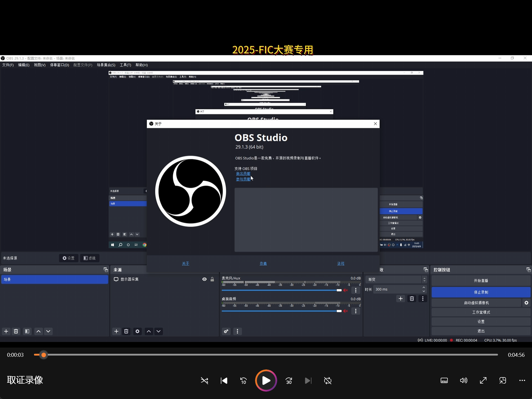Open the 许可 tab in About dialog
Viewport: 532px width, 399px height.
[x=341, y=263]
